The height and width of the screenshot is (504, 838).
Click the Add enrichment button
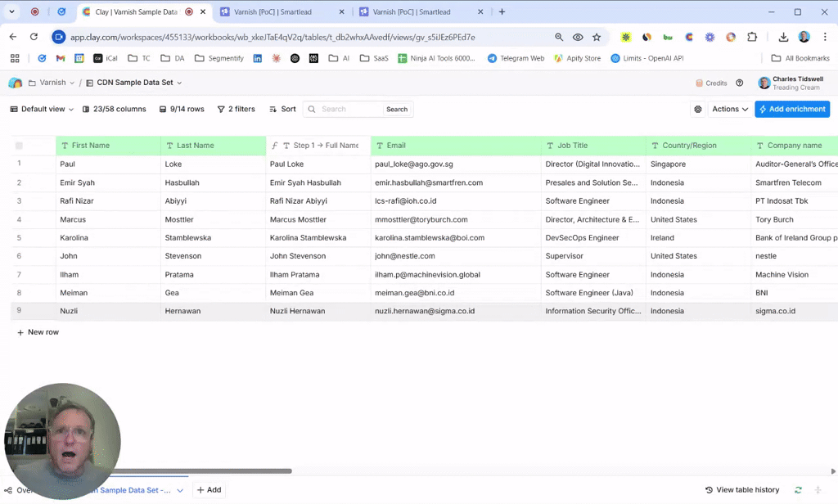pos(791,109)
